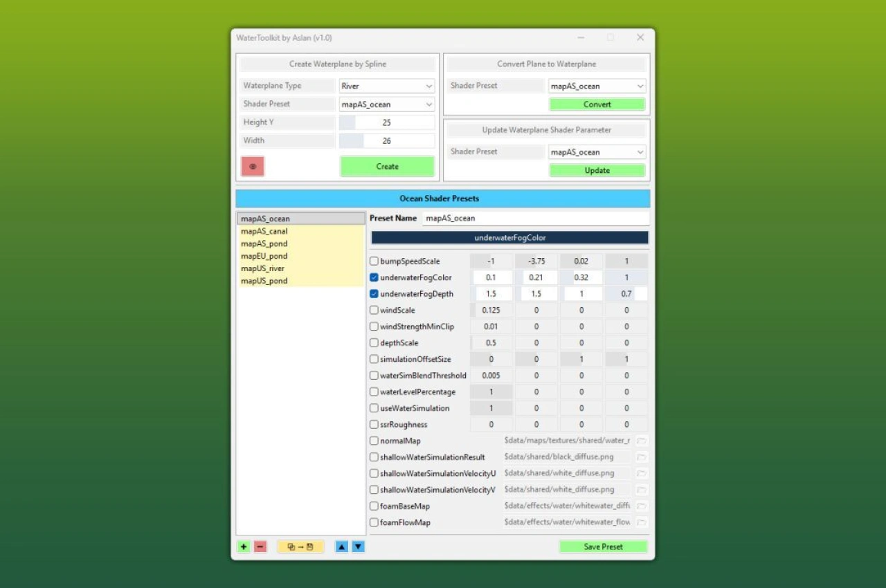Click the yellow copy-to-save preset icon
This screenshot has width=886, height=588.
(x=300, y=546)
